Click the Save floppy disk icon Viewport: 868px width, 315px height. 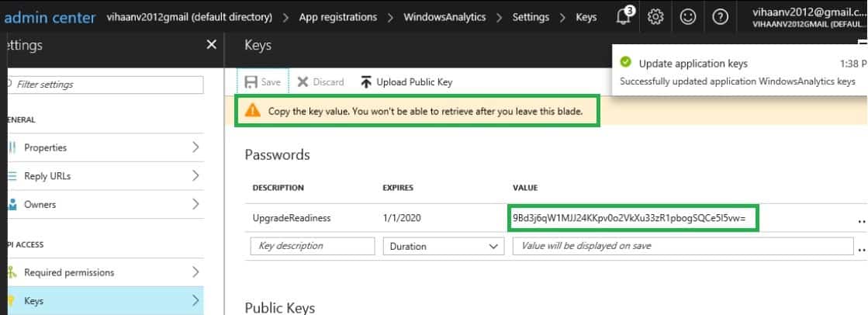click(251, 82)
